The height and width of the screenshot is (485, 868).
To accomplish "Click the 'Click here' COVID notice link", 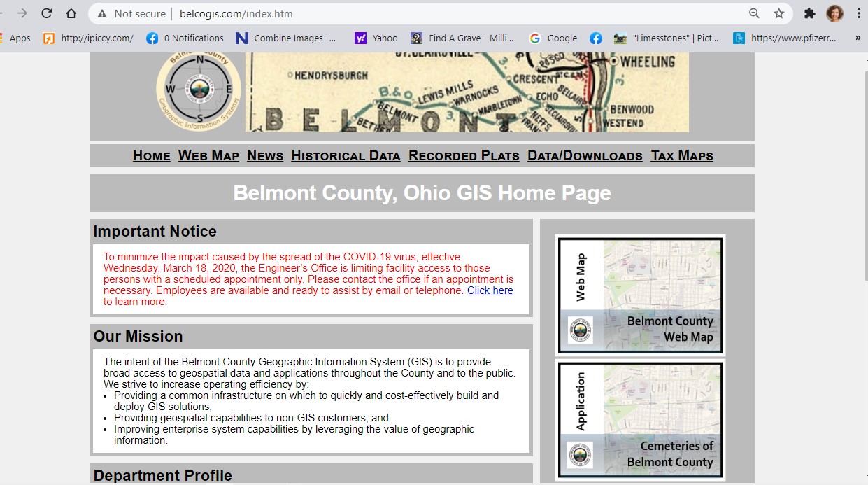I will click(490, 290).
